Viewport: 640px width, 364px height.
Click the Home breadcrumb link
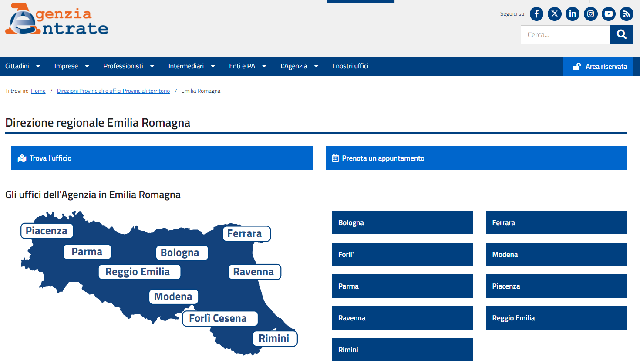pos(38,91)
